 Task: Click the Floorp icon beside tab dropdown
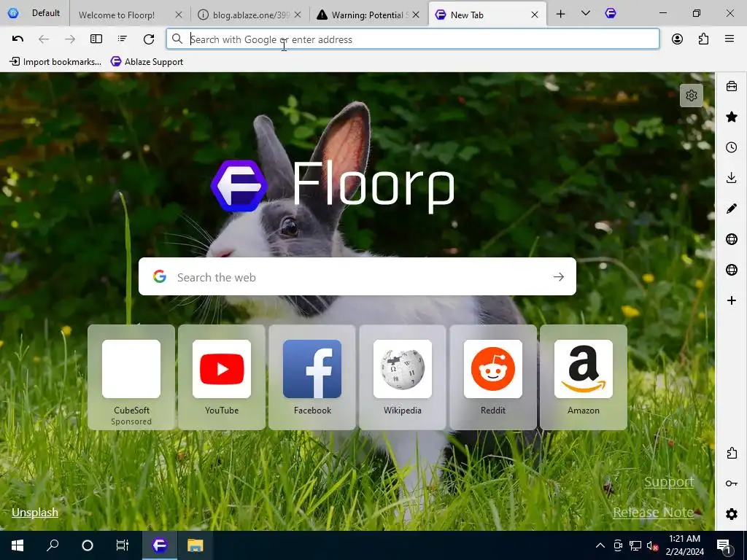pyautogui.click(x=611, y=13)
